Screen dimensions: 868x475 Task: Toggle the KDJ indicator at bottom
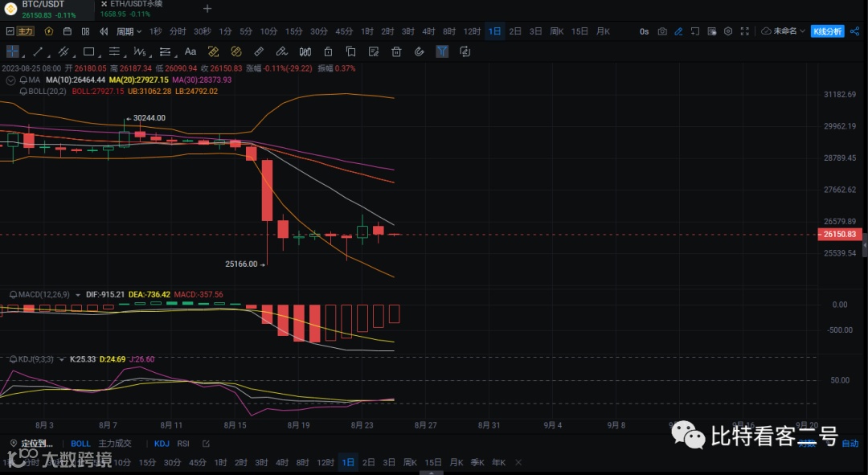pos(162,444)
